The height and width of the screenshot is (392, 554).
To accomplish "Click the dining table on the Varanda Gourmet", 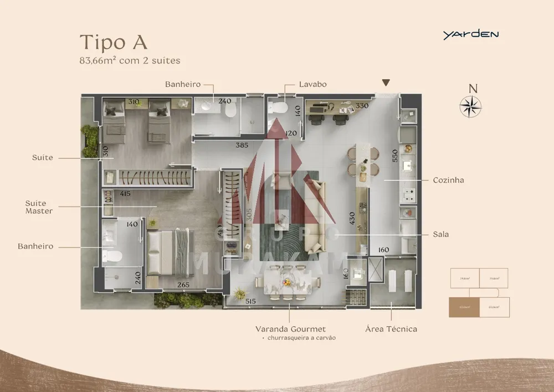I will coord(288,282).
